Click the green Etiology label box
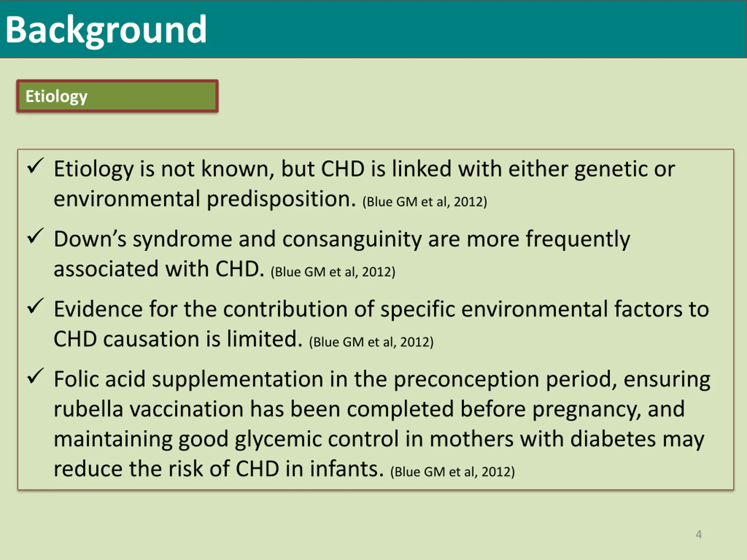The height and width of the screenshot is (560, 747). click(117, 96)
